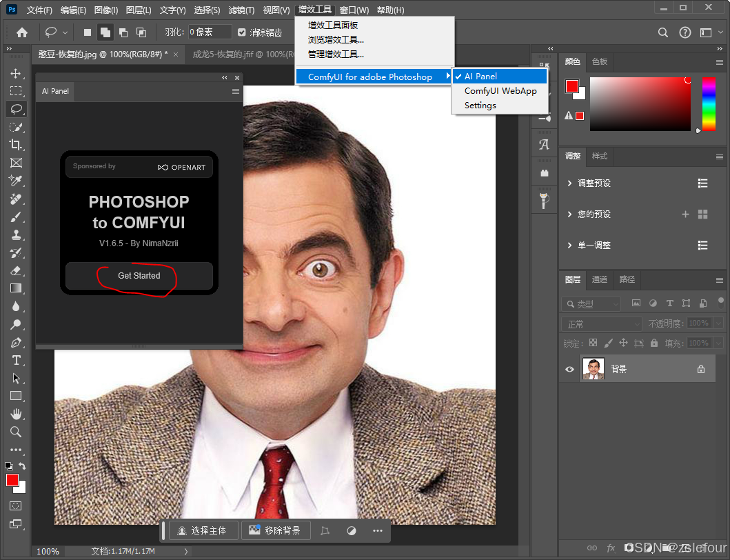Open 填充 fill dropdown arrow

pyautogui.click(x=718, y=343)
